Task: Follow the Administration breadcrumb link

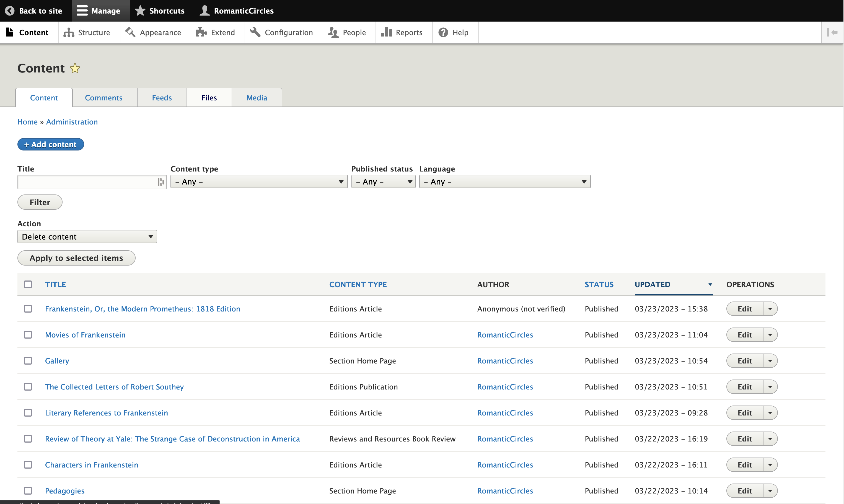Action: [x=72, y=122]
